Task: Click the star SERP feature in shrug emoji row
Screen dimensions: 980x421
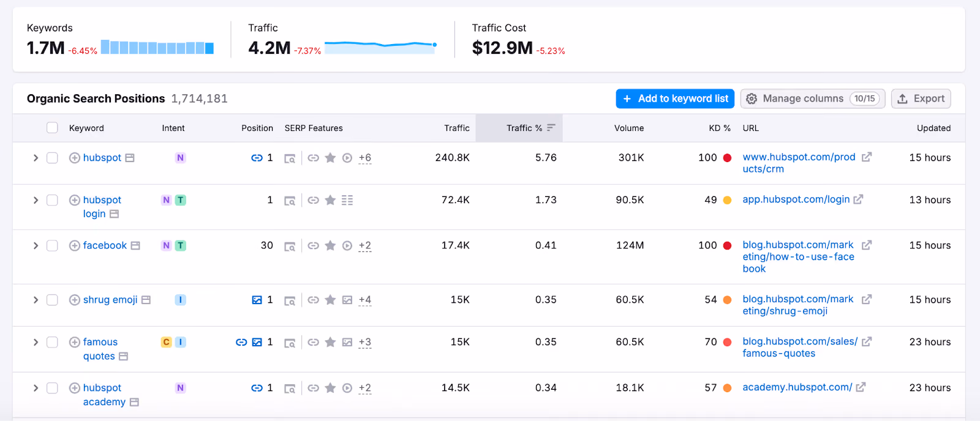Action: (330, 300)
